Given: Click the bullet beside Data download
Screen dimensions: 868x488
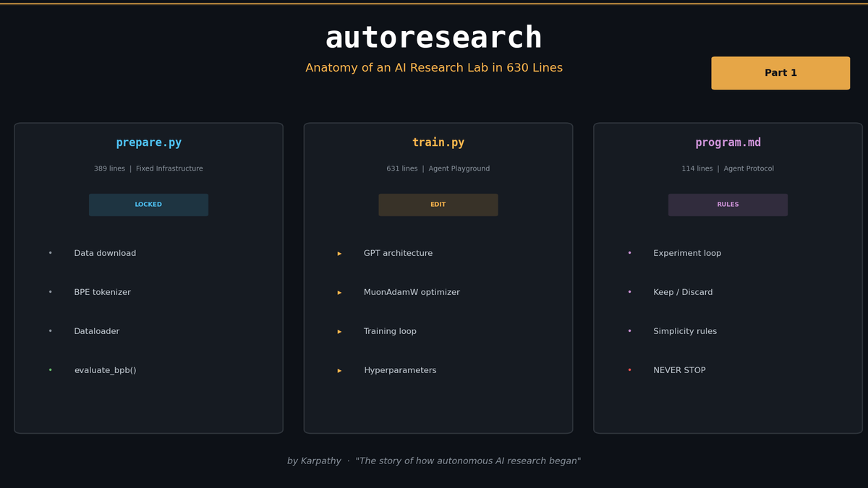Looking at the screenshot, I should (50, 253).
